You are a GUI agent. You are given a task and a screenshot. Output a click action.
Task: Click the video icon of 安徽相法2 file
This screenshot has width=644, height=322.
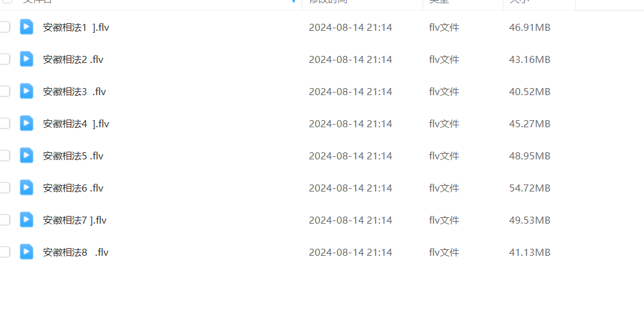point(26,59)
